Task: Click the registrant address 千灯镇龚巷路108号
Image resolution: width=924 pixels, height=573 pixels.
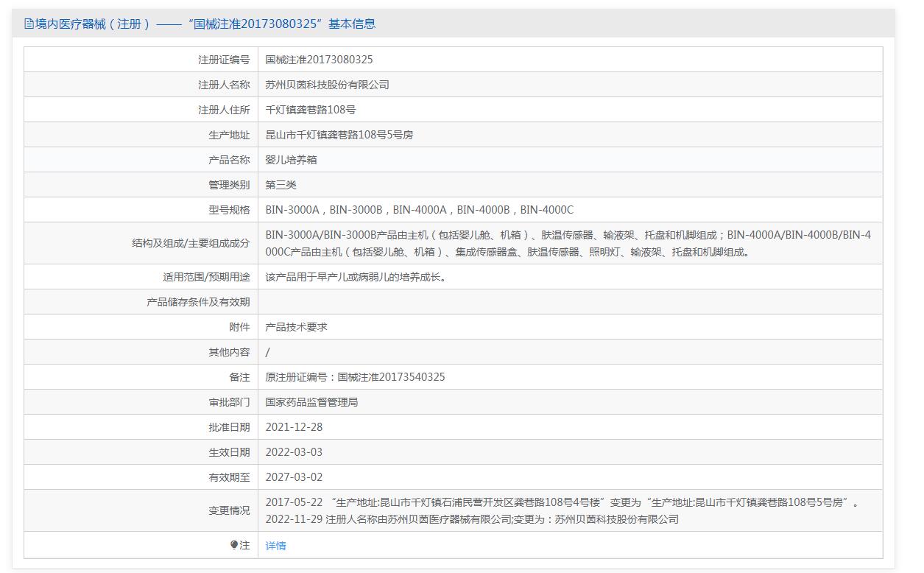Action: (310, 110)
